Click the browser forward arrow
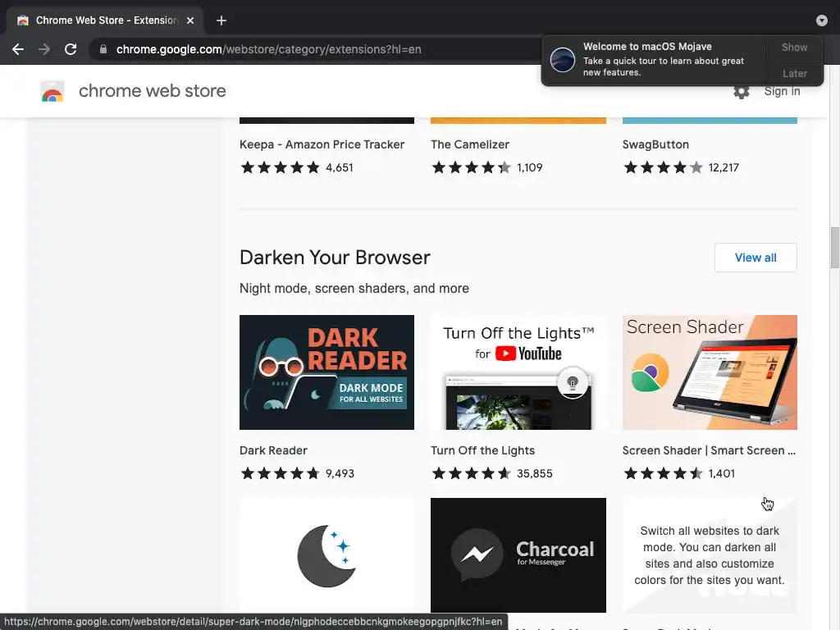 point(44,49)
